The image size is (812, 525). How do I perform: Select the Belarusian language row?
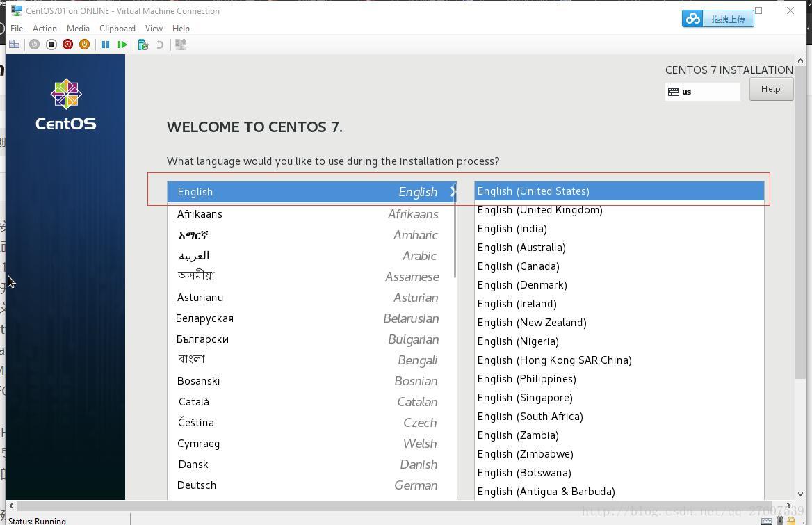(311, 318)
